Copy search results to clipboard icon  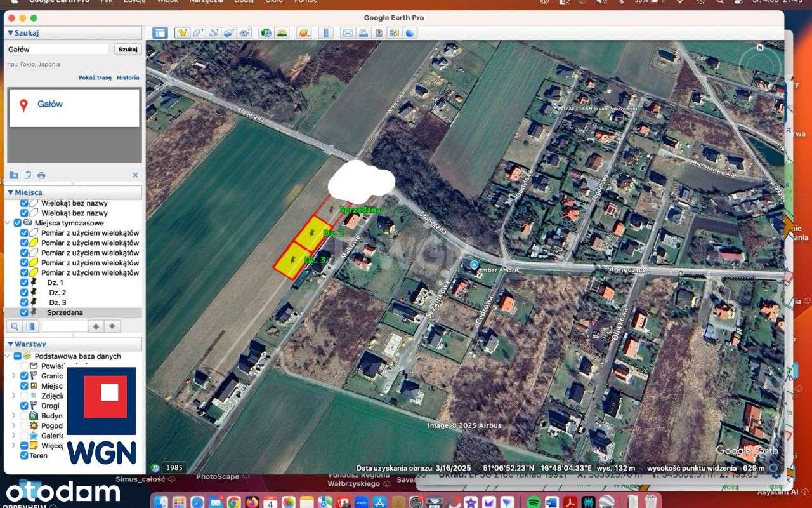coord(27,175)
